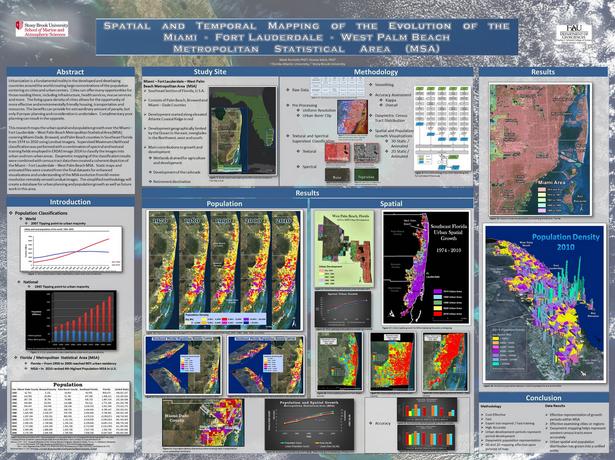Click the Smoothing bullet in Methodology
This screenshot has width=615, height=460.
pyautogui.click(x=382, y=84)
